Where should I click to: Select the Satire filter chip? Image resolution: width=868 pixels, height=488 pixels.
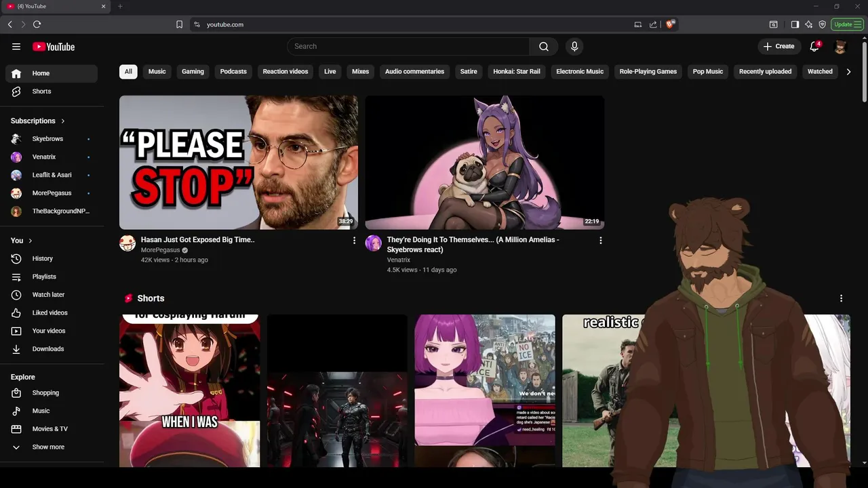[x=469, y=72]
